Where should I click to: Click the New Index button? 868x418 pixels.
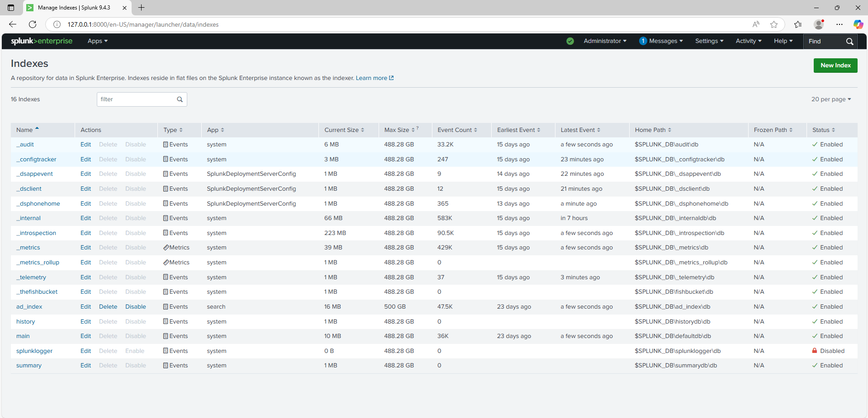[x=835, y=66]
